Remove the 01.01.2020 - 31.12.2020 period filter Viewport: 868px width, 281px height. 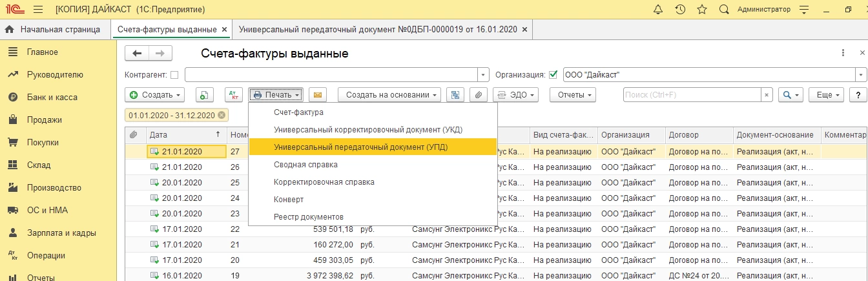click(x=222, y=115)
